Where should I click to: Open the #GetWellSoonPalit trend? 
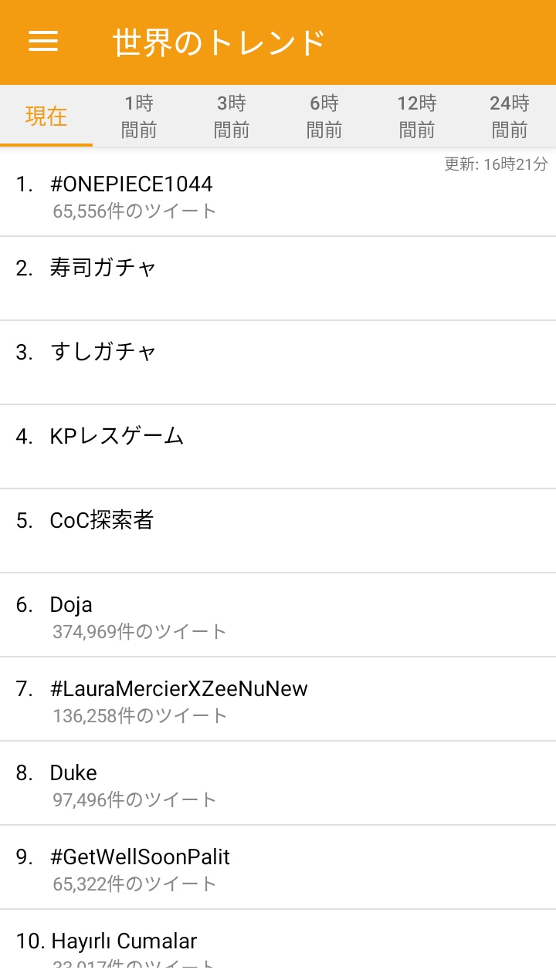[140, 857]
